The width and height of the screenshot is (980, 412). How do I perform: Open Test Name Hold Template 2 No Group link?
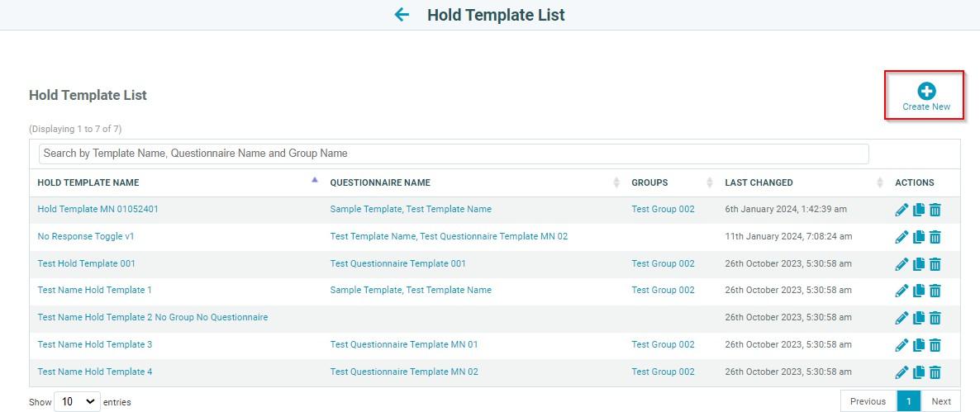pos(153,317)
